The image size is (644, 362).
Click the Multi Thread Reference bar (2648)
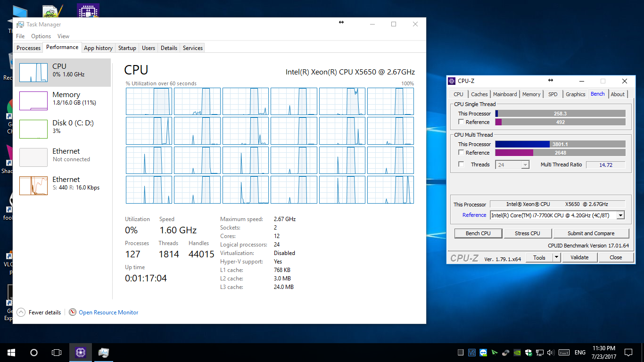[561, 153]
